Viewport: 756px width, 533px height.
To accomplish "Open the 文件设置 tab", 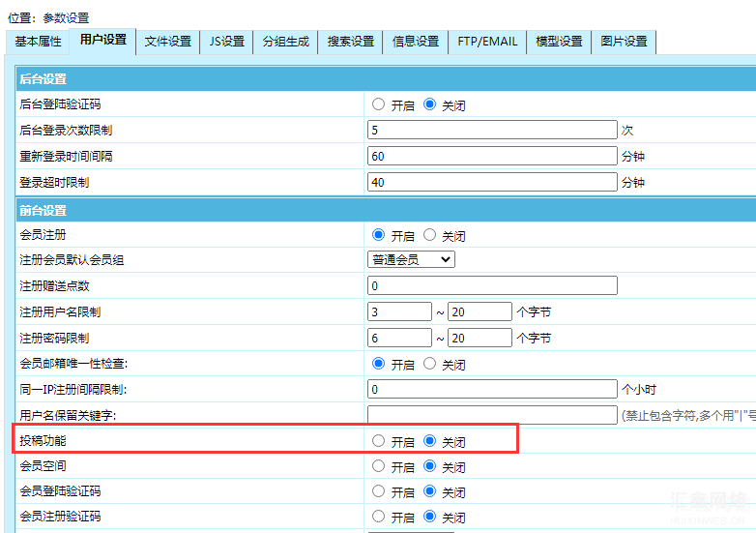I will click(x=168, y=42).
